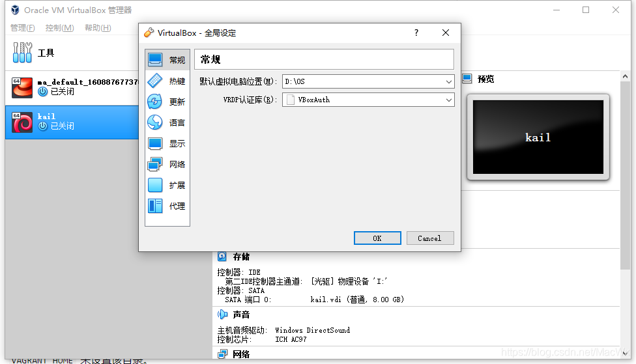Open the 代理 (Proxy) settings icon
The width and height of the screenshot is (636, 364).
click(155, 206)
